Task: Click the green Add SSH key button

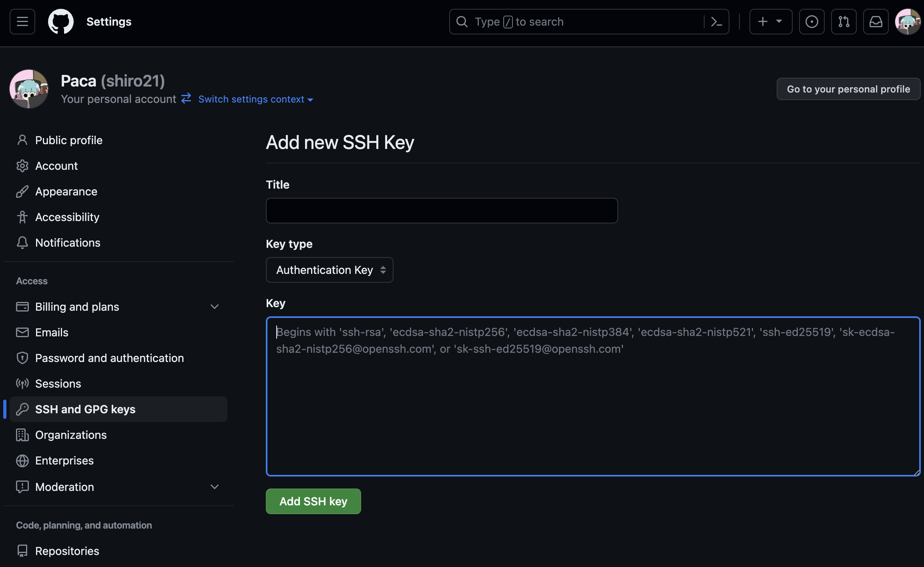Action: (313, 501)
